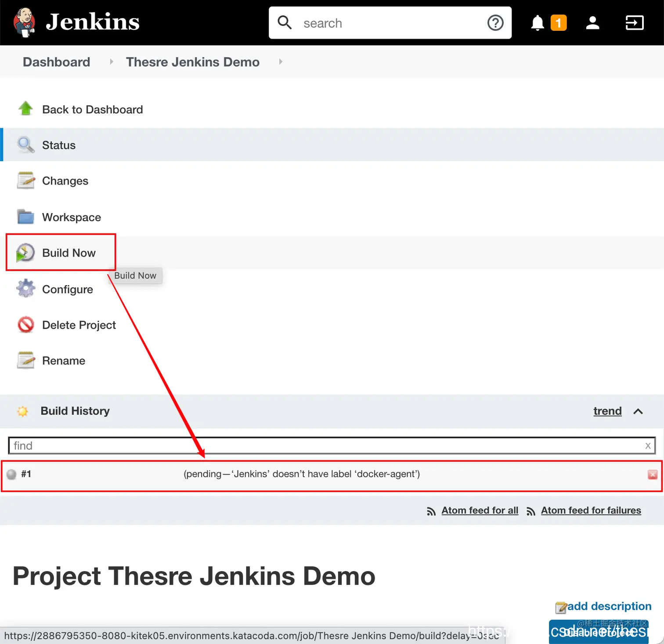Open Atom feed for all
This screenshot has width=664, height=644.
480,510
